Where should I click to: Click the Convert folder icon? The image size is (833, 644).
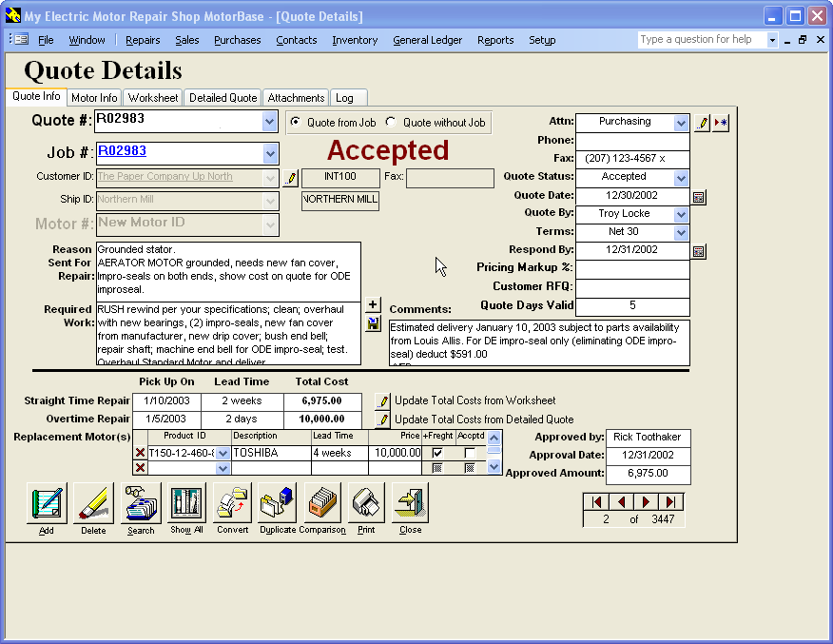(x=232, y=503)
